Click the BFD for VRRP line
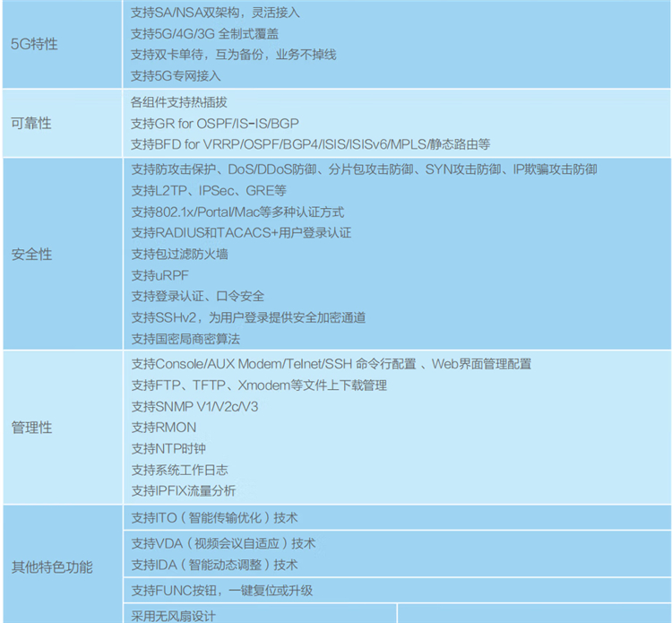672x623 pixels. point(310,144)
